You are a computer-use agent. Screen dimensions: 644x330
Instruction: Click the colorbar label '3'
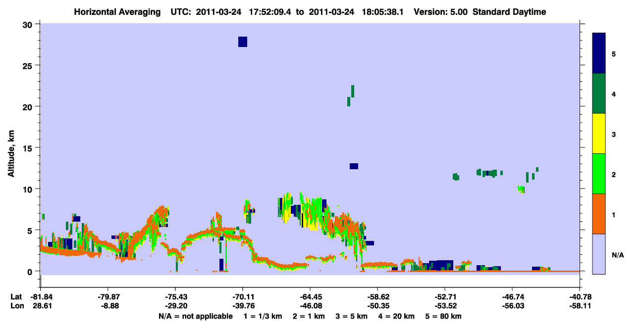614,134
